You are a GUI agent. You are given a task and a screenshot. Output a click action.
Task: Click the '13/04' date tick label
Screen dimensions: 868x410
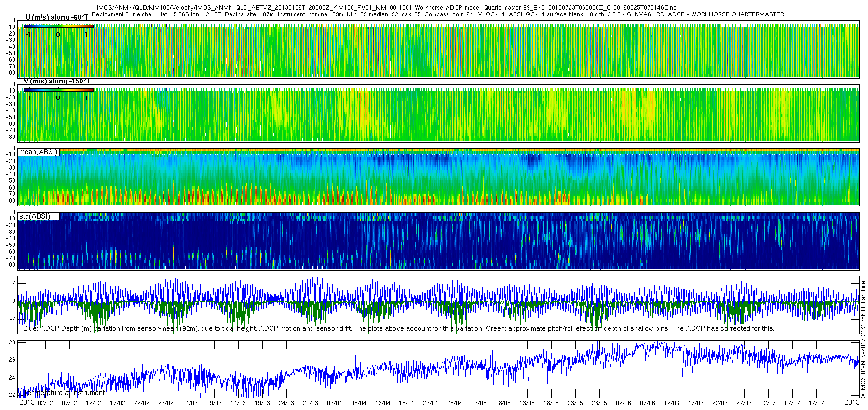click(383, 403)
